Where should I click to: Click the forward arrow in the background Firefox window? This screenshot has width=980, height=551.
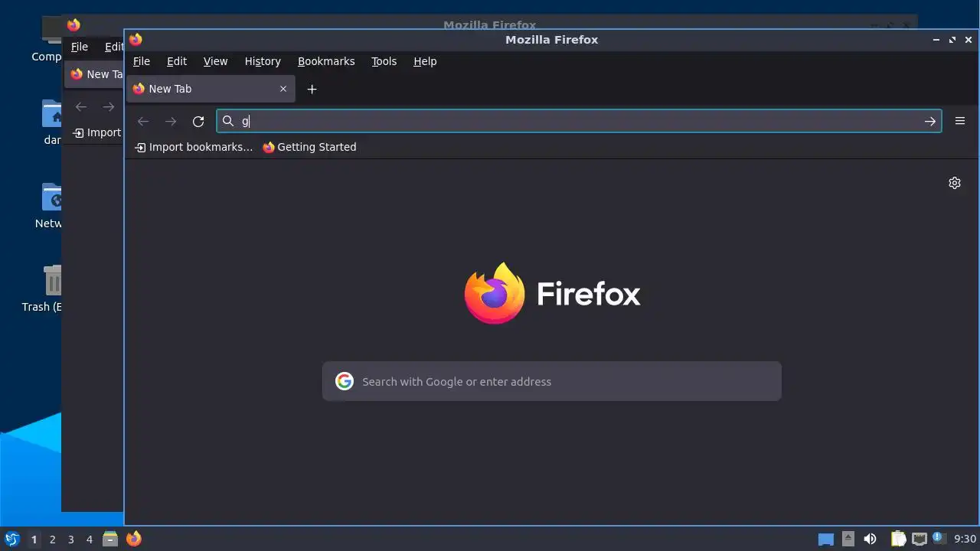[109, 107]
